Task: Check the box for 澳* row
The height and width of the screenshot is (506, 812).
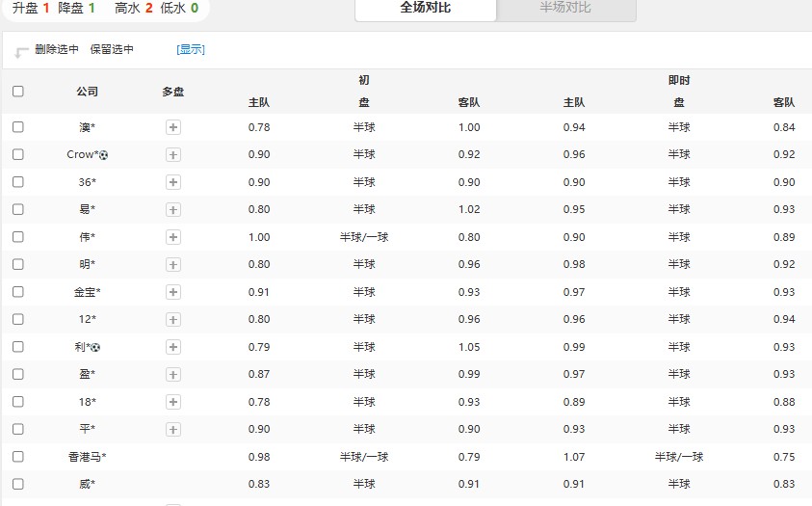Action: click(18, 127)
